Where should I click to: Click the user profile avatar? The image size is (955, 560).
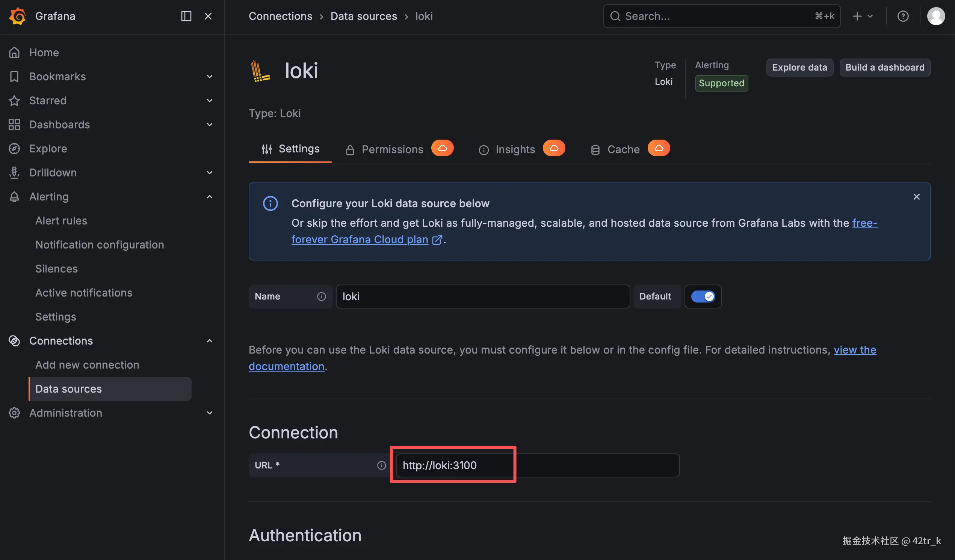(x=936, y=16)
